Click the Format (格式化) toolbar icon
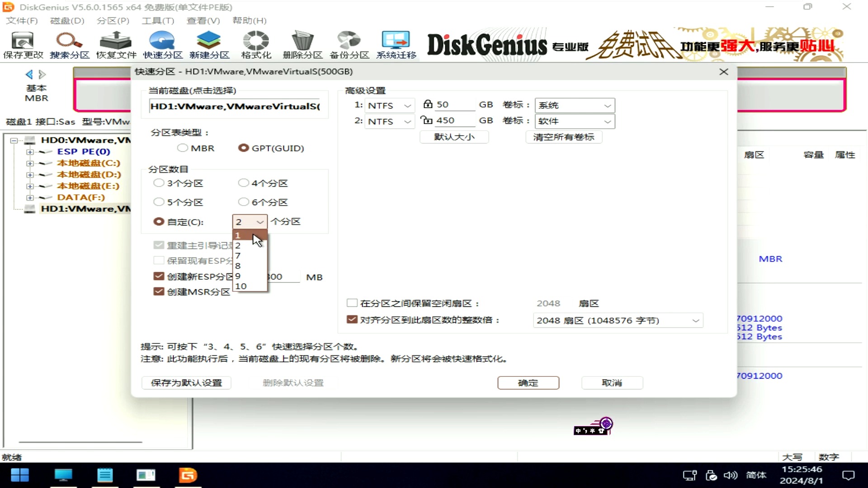The image size is (868, 488). point(256,45)
